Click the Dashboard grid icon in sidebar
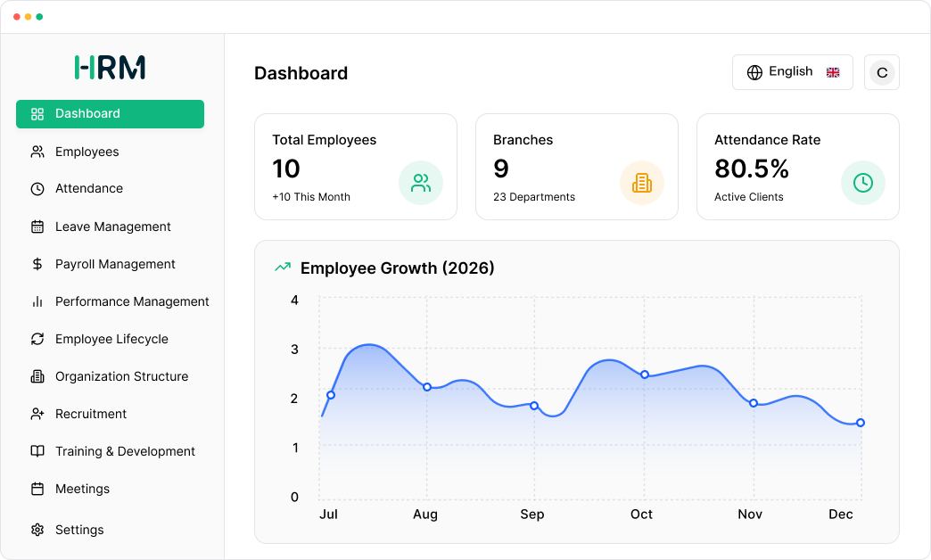Viewport: 931px width, 560px height. click(37, 114)
